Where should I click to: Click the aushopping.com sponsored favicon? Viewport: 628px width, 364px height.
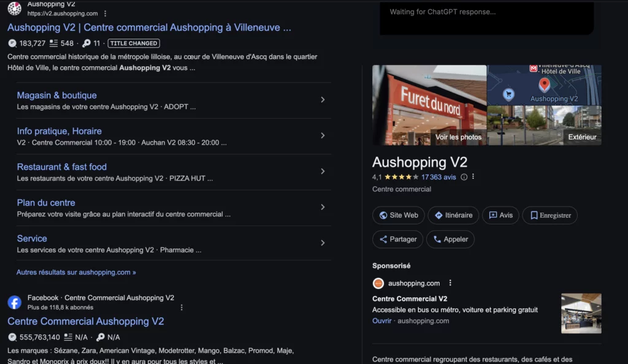378,283
